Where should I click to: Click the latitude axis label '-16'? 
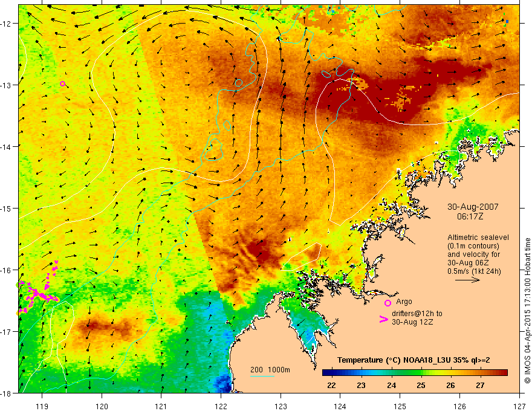pos(6,270)
